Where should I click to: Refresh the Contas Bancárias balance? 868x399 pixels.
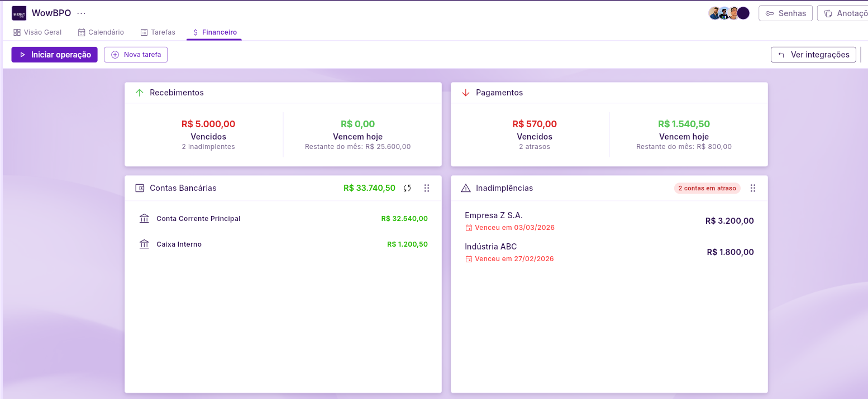[407, 188]
